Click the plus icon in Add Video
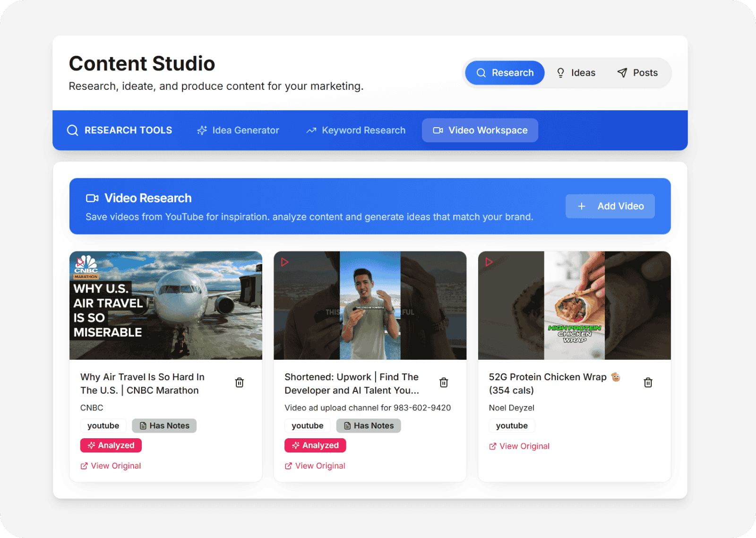Image resolution: width=756 pixels, height=538 pixels. coord(582,206)
